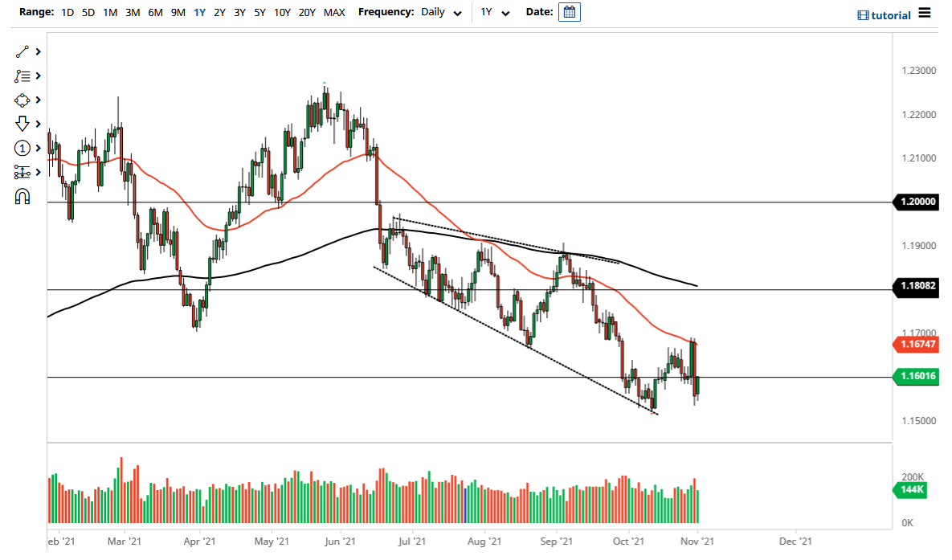Enable the 5D range option
This screenshot has height=560, width=952.
point(87,12)
